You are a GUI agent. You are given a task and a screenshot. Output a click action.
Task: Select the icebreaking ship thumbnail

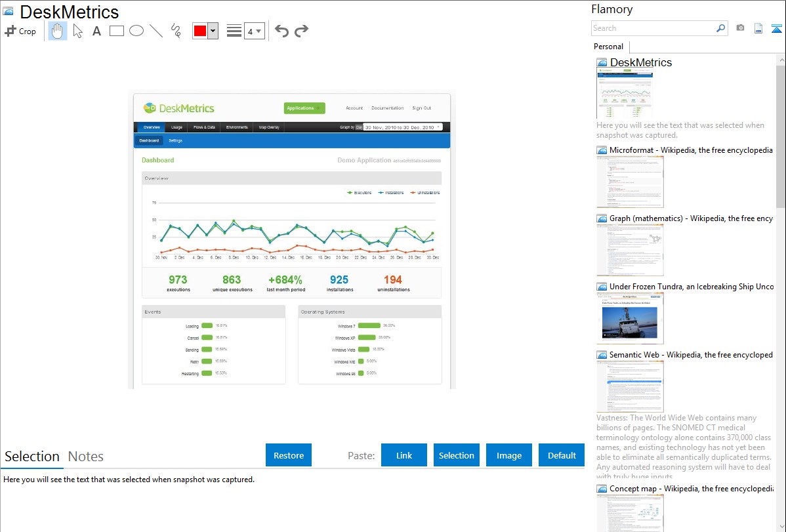pyautogui.click(x=630, y=318)
